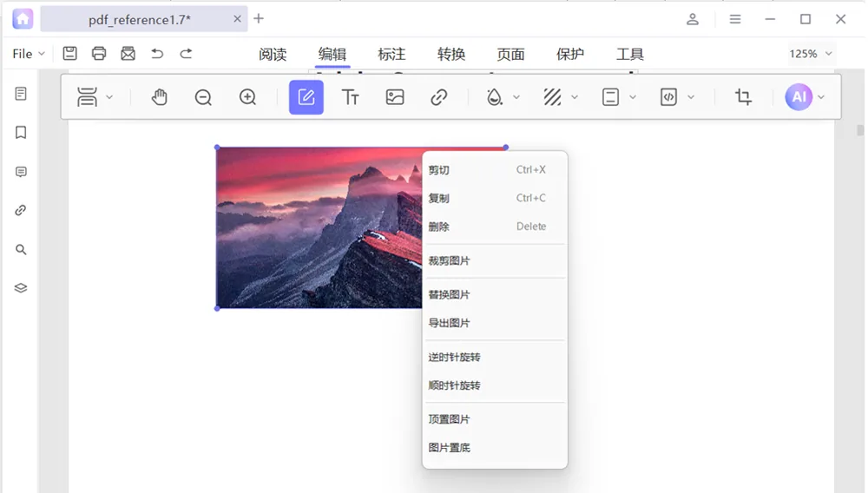Select the add text tool
This screenshot has height=493, width=868.
pyautogui.click(x=351, y=97)
